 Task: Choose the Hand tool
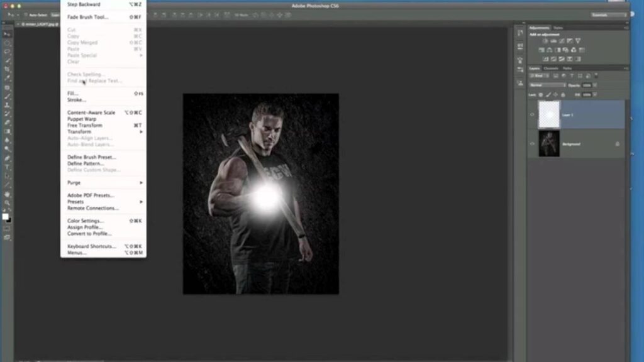[7, 194]
